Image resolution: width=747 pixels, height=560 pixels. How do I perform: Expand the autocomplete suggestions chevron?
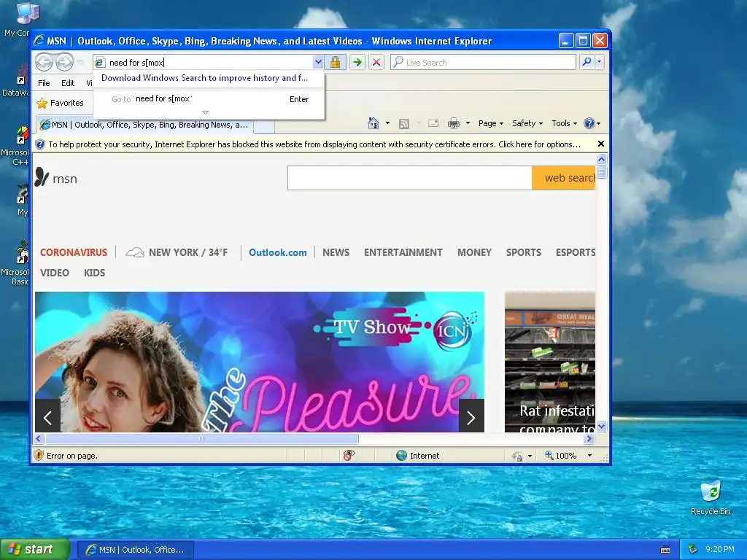pyautogui.click(x=205, y=112)
